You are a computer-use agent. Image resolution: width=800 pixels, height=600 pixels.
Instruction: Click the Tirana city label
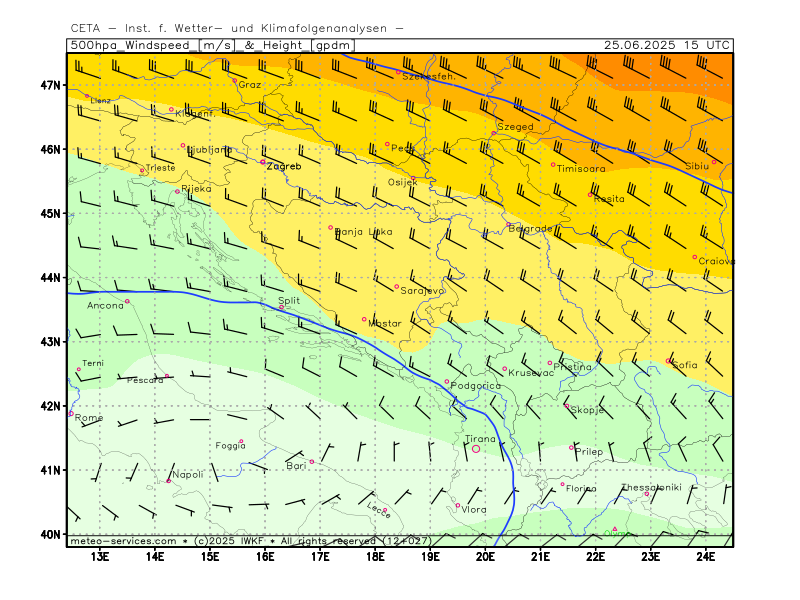pyautogui.click(x=480, y=439)
